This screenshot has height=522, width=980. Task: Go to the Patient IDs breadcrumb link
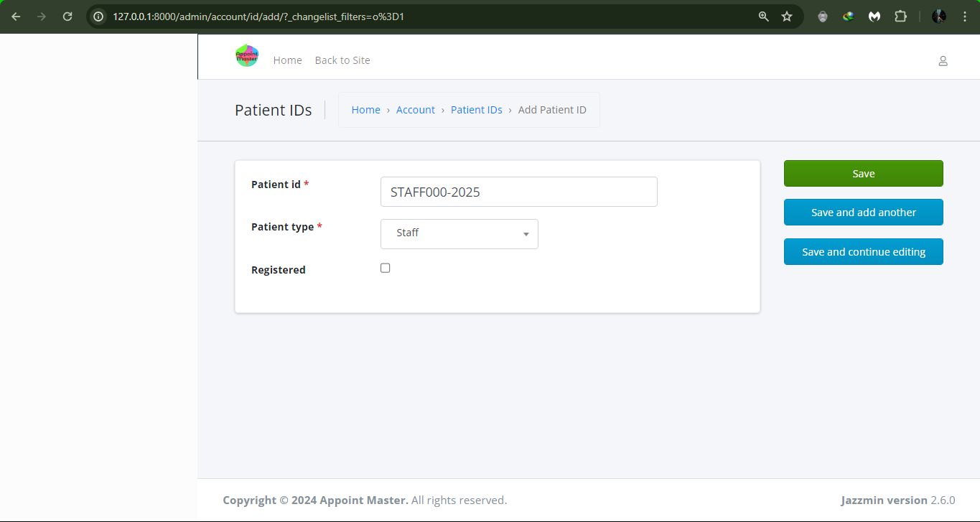tap(477, 110)
